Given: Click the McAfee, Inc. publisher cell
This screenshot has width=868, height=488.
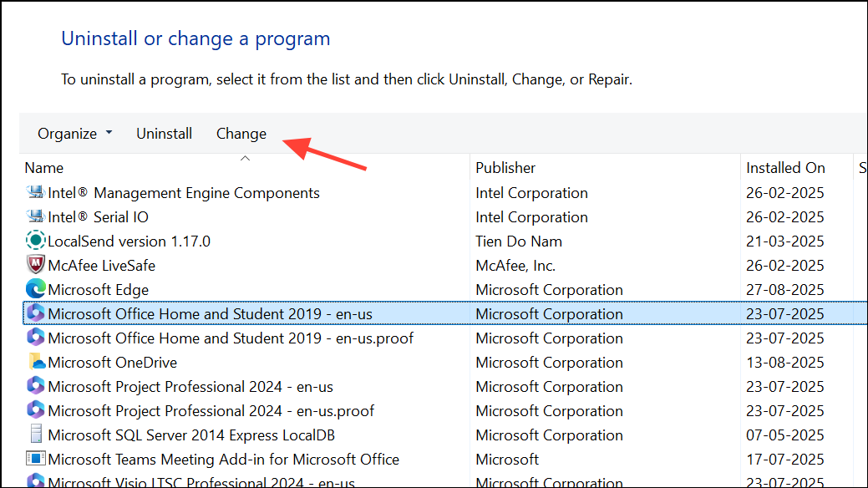Looking at the screenshot, I should tap(515, 266).
